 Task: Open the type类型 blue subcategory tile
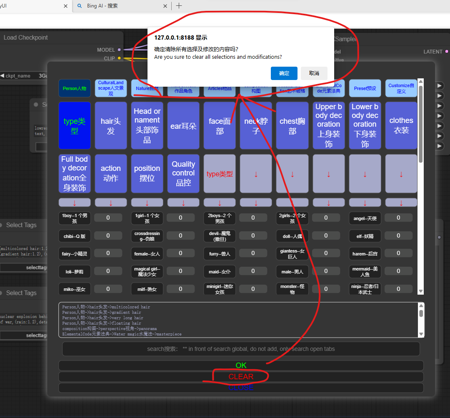[75, 126]
